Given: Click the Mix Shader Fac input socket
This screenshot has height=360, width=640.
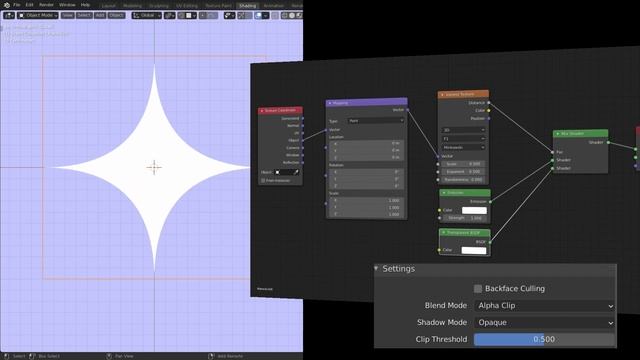Looking at the screenshot, I should tap(553, 152).
